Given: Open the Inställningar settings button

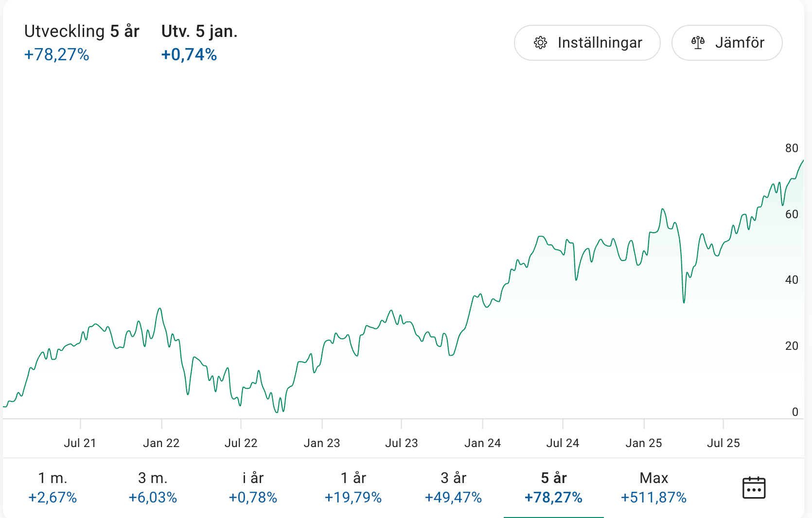Looking at the screenshot, I should [x=587, y=43].
